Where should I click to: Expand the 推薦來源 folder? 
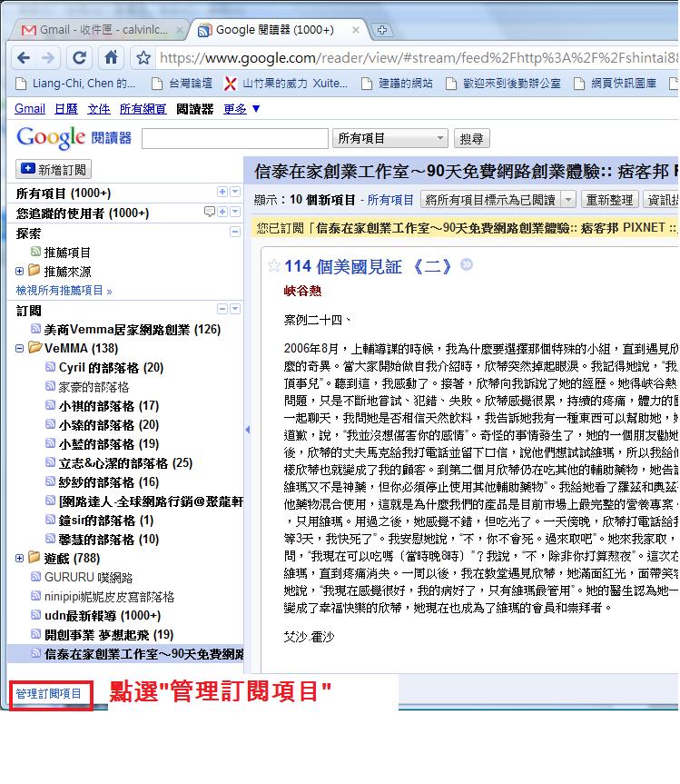tap(19, 272)
